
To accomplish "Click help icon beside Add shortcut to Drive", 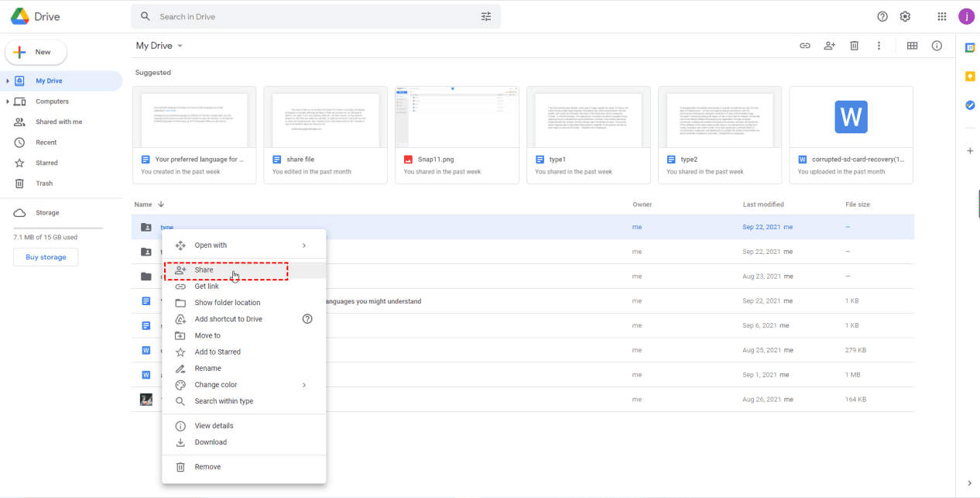I will pyautogui.click(x=307, y=319).
